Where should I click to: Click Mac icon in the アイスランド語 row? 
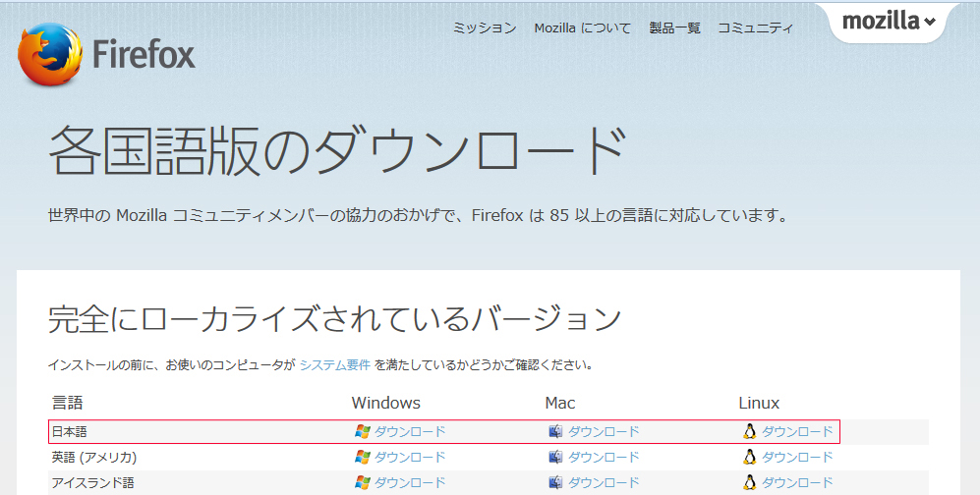coord(555,482)
